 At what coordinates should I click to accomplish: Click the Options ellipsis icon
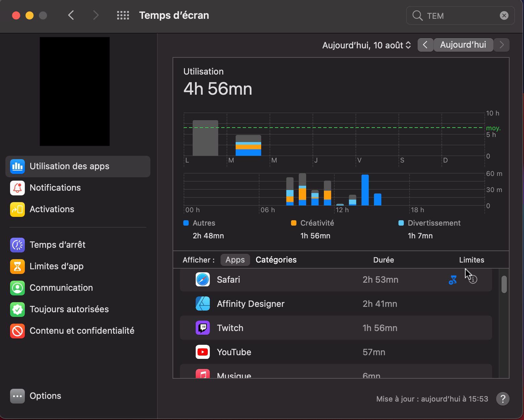coord(17,396)
